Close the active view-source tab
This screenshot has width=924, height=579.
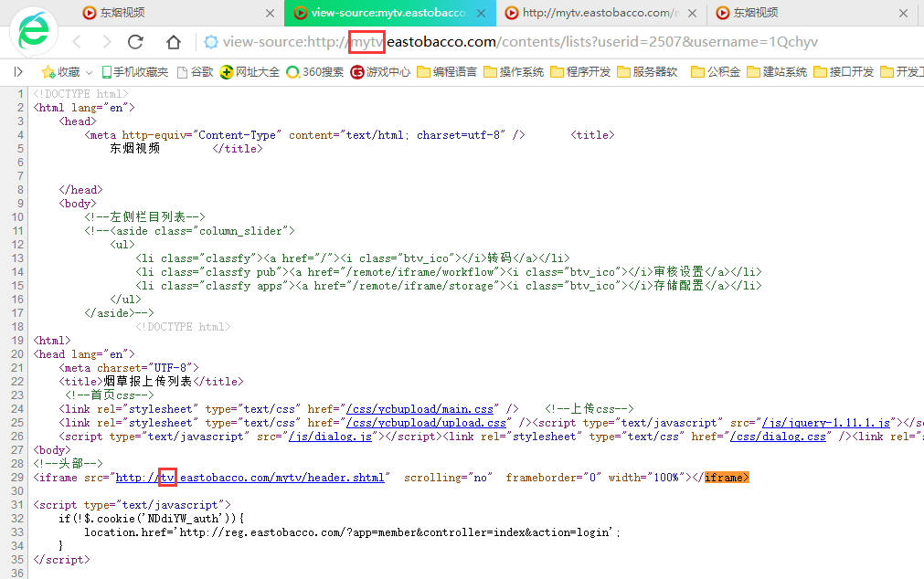pos(483,13)
